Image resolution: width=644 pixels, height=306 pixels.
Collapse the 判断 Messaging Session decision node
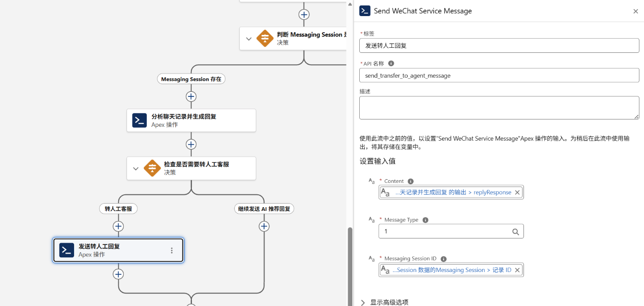click(x=249, y=39)
